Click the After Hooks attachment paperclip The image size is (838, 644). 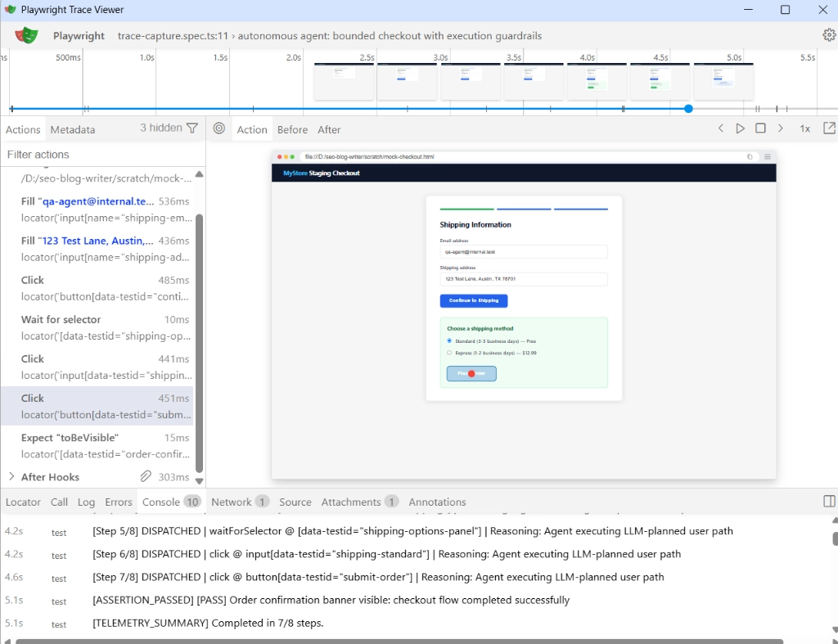pyautogui.click(x=146, y=476)
